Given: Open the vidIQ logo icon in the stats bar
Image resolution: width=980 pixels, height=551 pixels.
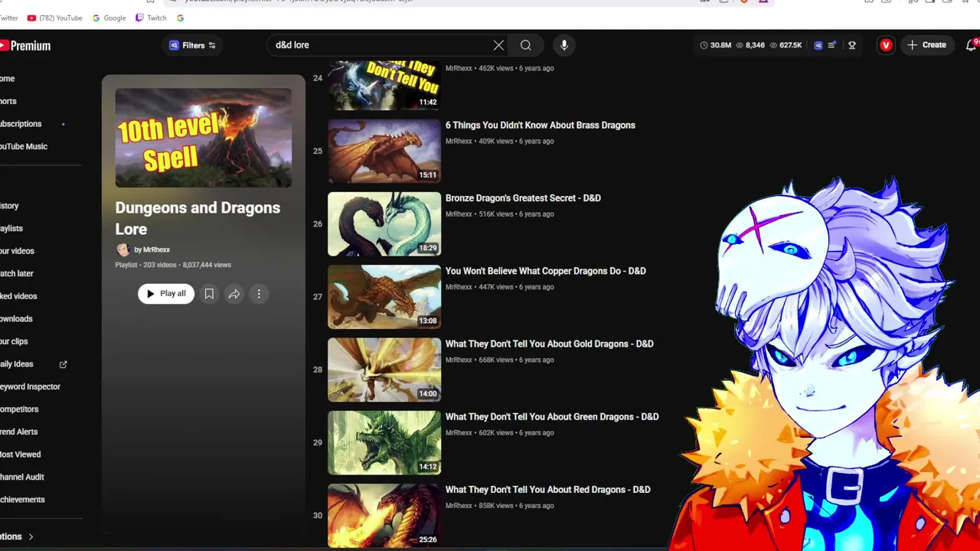Looking at the screenshot, I should pos(818,45).
